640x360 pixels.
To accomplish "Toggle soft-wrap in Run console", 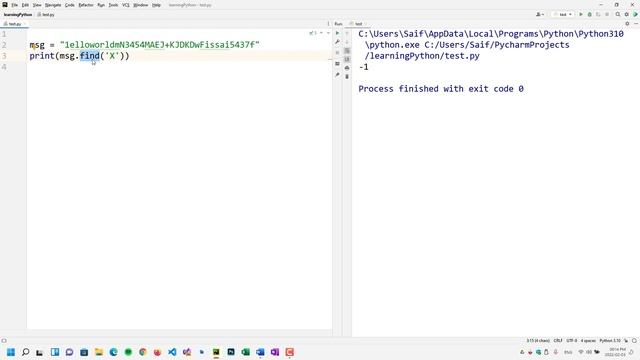I will click(x=347, y=51).
